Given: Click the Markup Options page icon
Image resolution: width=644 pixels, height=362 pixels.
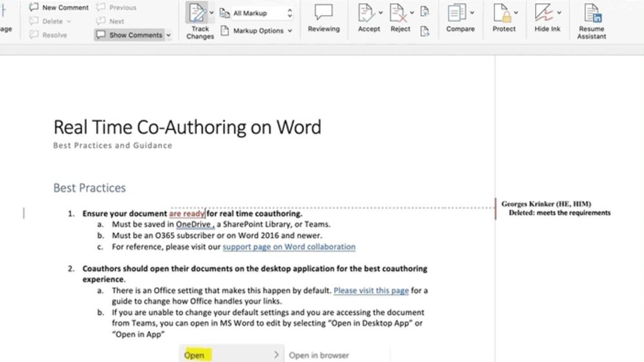Looking at the screenshot, I should (x=225, y=30).
